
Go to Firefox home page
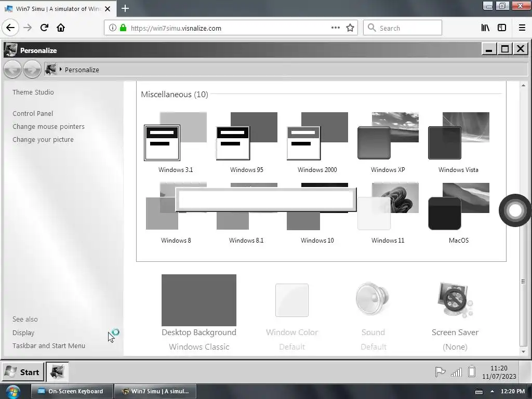[61, 28]
